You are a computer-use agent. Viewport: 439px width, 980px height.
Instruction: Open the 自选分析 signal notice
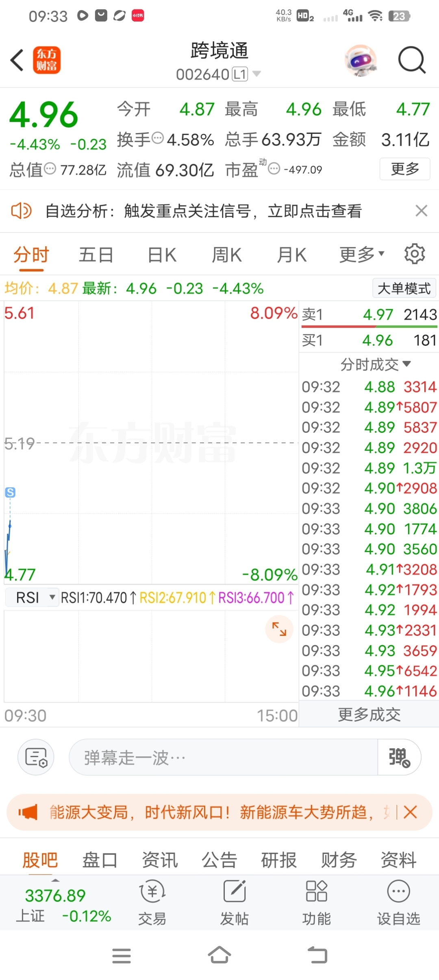pos(203,211)
